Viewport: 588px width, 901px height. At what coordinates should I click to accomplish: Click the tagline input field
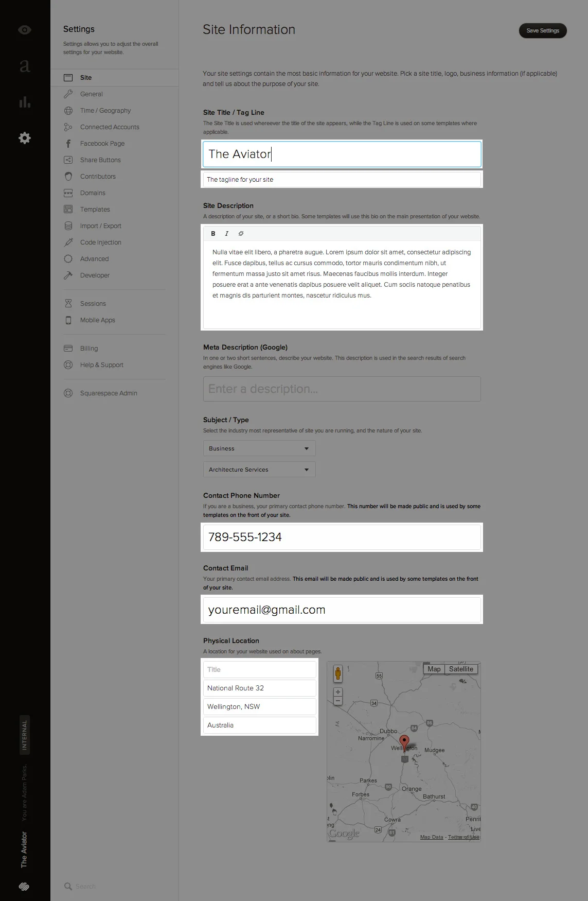pos(342,180)
